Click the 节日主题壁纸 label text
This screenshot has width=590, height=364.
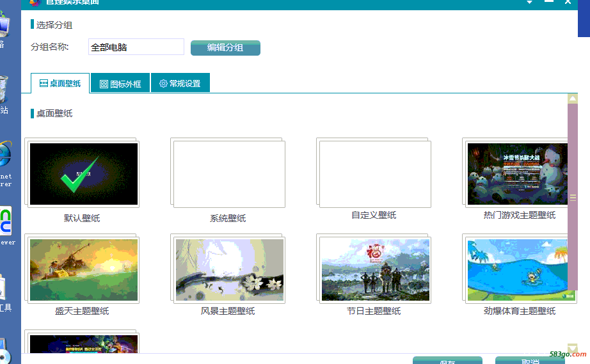click(374, 311)
